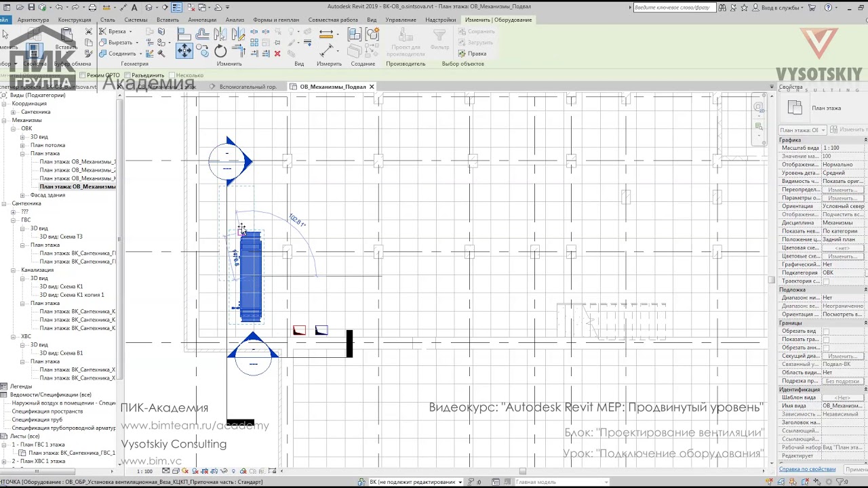Expand the Фасад здания node

[x=22, y=195]
